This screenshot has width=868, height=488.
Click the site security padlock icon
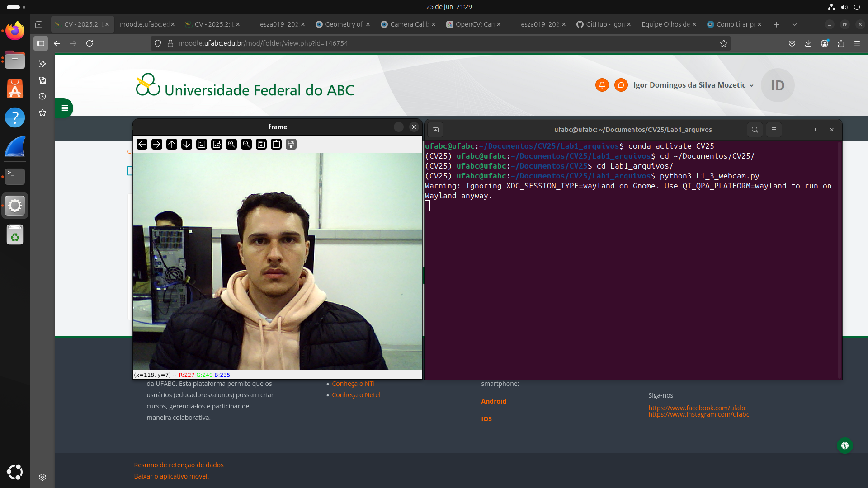coord(170,43)
